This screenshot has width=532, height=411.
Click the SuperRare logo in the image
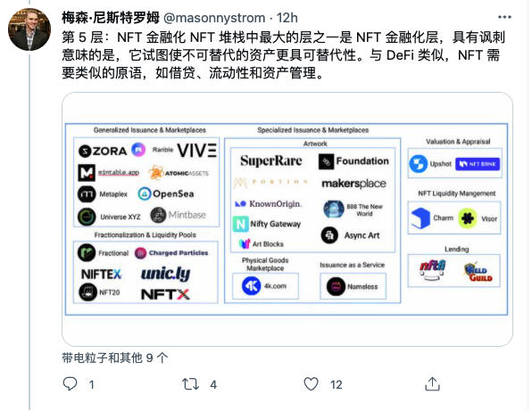(x=271, y=161)
